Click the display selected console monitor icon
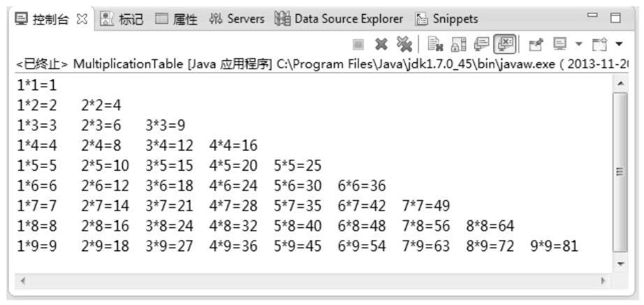This screenshot has width=644, height=305. click(x=559, y=43)
